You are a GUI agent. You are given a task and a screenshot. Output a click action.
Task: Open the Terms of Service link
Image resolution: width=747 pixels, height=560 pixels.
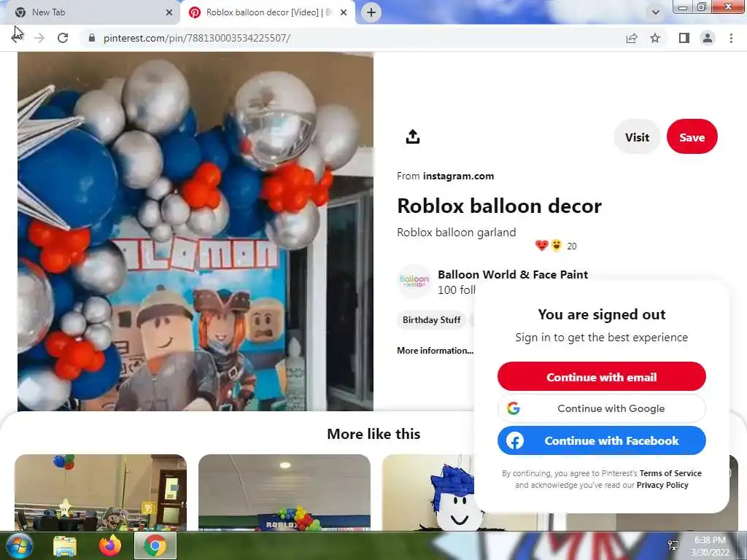coord(670,473)
